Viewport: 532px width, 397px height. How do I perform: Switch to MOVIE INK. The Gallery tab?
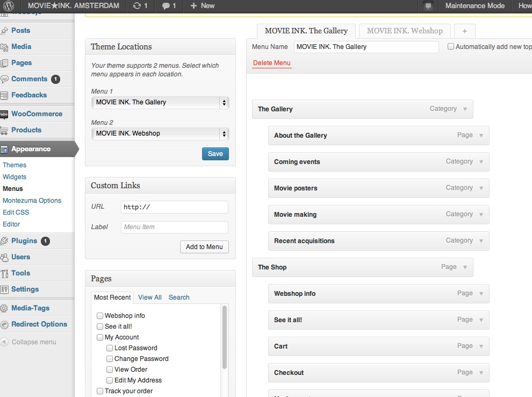[306, 31]
